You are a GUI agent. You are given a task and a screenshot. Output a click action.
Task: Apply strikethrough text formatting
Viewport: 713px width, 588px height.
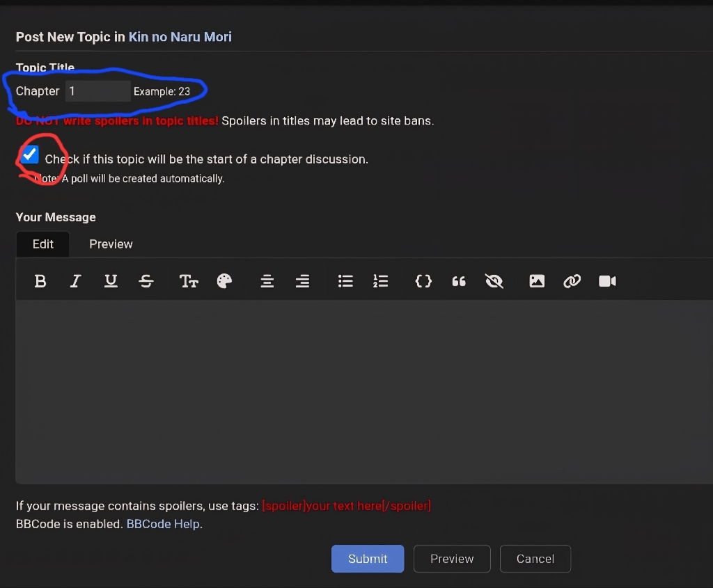pyautogui.click(x=146, y=281)
